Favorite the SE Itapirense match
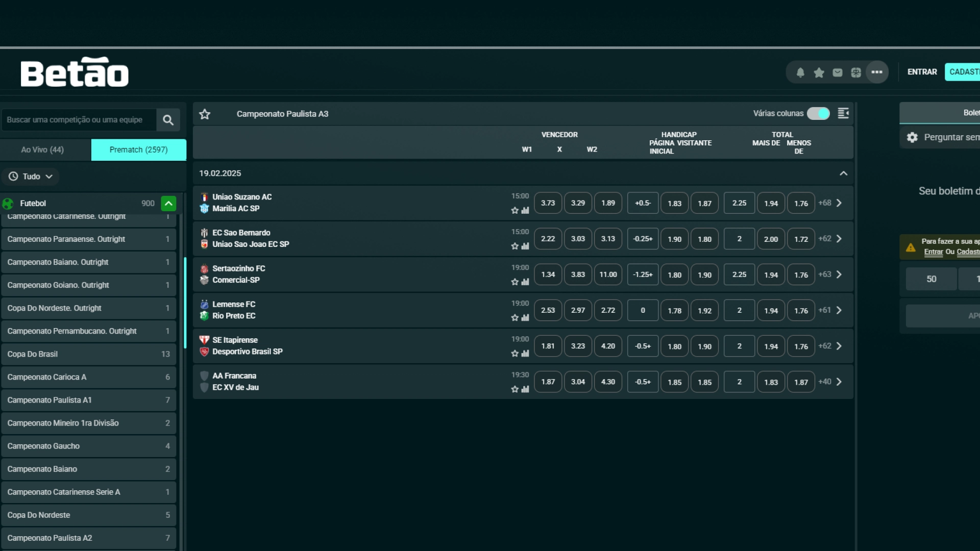This screenshot has width=980, height=551. [x=514, y=353]
